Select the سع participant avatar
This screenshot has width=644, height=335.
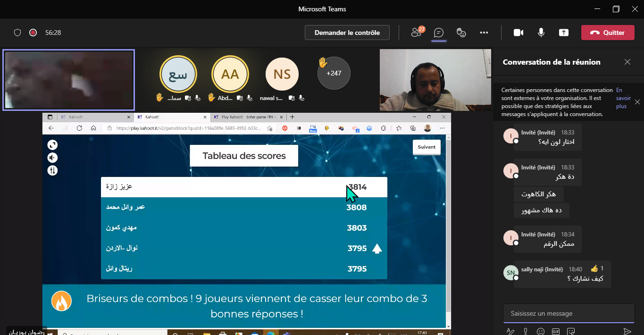click(x=178, y=74)
